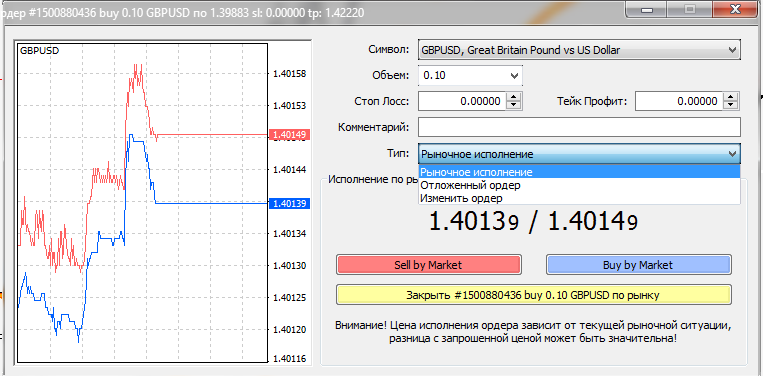
Task: Click the Тейк Профит input field
Action: coord(679,102)
